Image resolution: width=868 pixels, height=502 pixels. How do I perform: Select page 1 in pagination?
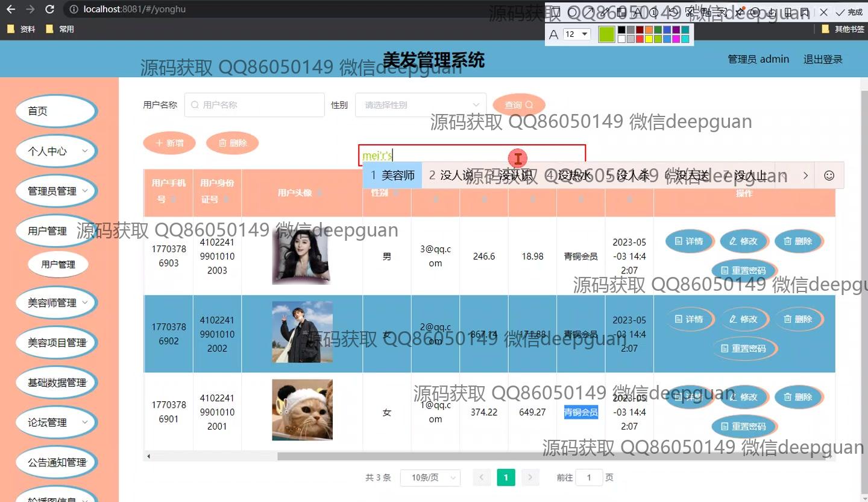point(506,478)
